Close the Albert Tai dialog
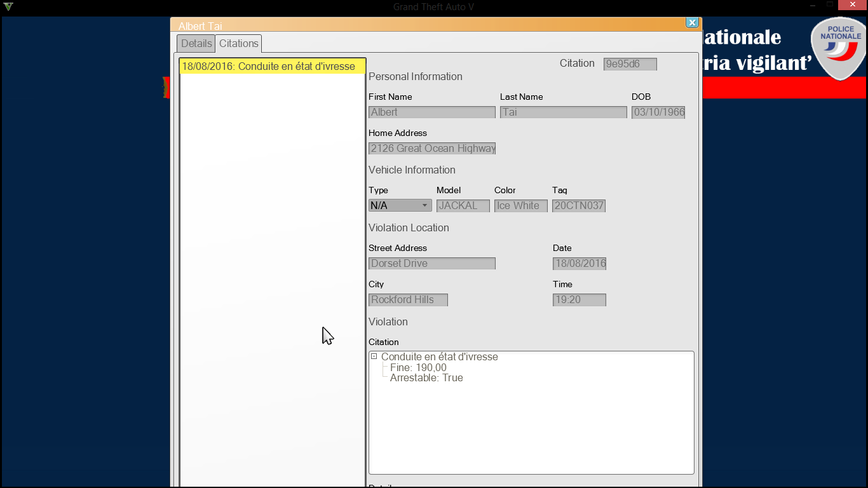 point(692,23)
